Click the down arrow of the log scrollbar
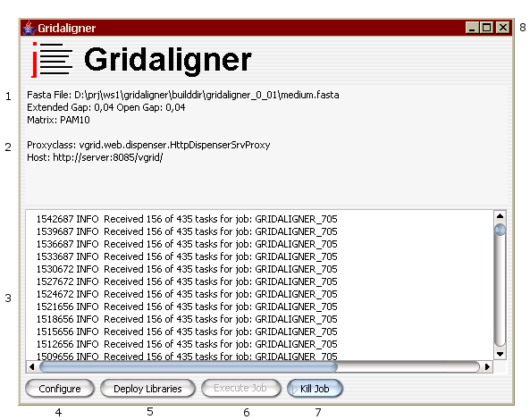The height and width of the screenshot is (420, 530). click(500, 354)
